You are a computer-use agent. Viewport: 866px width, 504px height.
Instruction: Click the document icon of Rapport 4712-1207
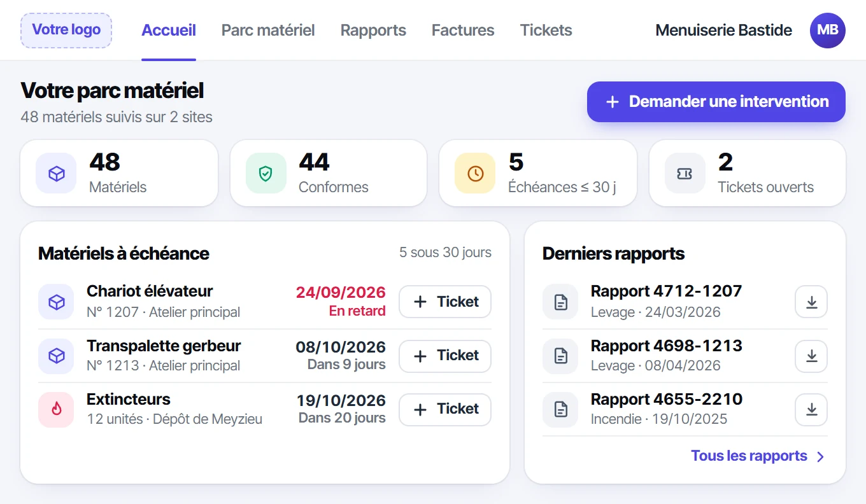tap(560, 302)
